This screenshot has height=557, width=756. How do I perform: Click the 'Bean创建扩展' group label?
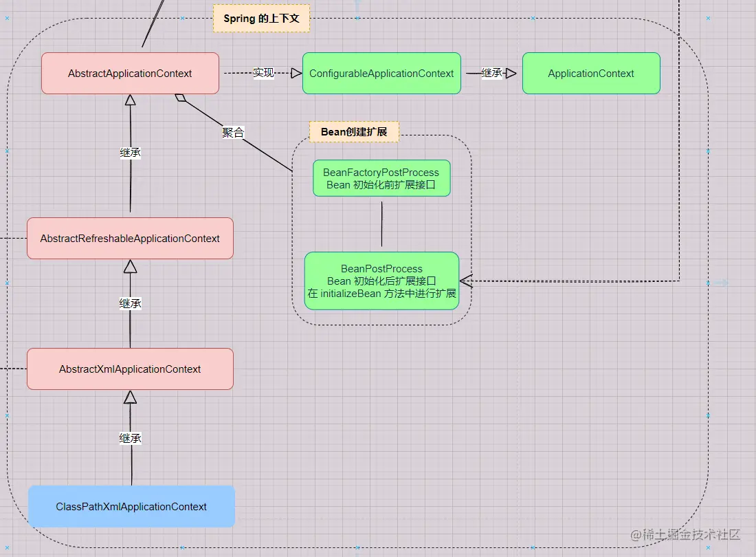coord(354,131)
